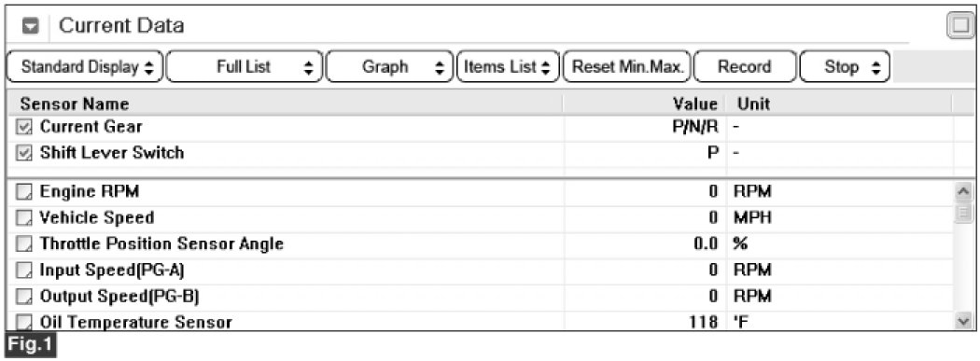Check the Input Speed(PG-A) checkbox
The height and width of the screenshot is (361, 980).
click(x=23, y=271)
